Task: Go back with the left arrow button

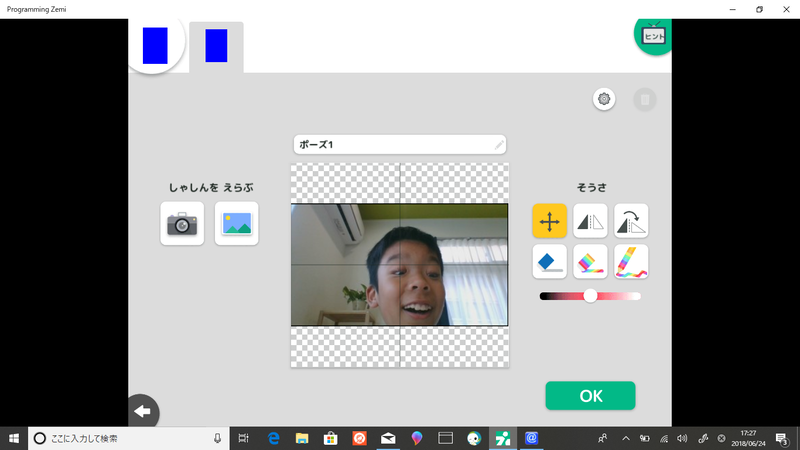Action: click(x=143, y=411)
